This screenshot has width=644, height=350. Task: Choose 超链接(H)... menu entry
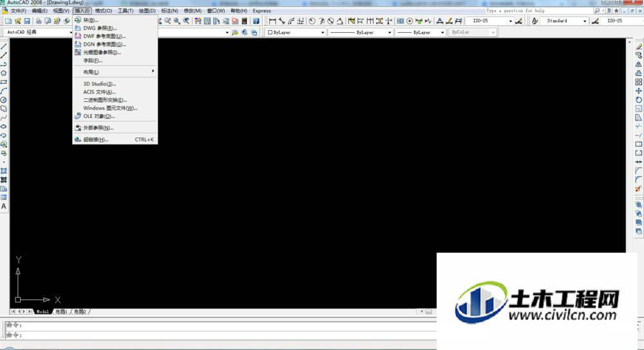[115, 140]
